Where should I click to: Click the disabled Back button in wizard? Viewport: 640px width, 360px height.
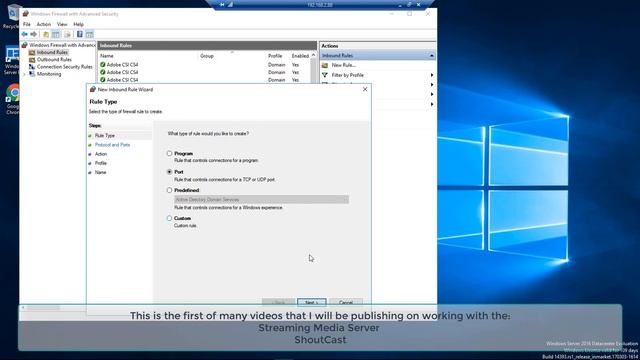tap(278, 302)
